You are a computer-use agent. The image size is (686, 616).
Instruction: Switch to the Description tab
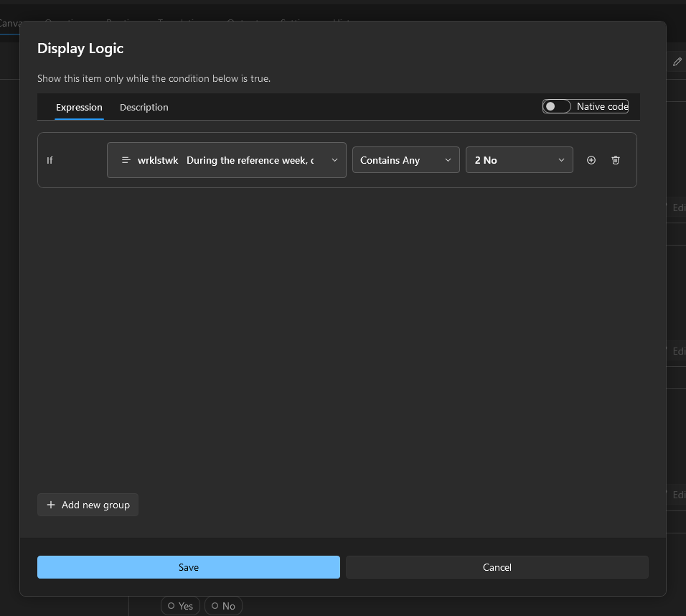coord(144,107)
